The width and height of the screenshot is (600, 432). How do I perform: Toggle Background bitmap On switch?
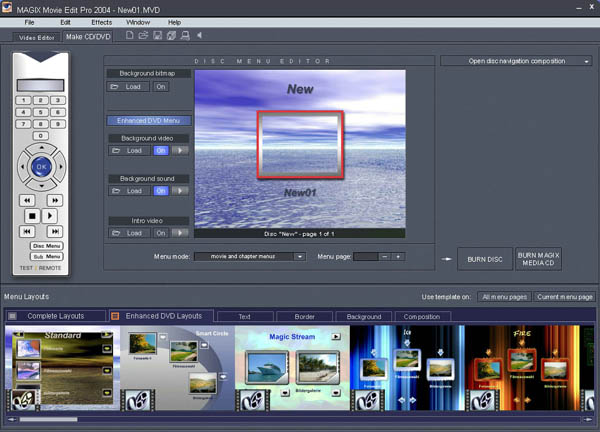pyautogui.click(x=160, y=87)
